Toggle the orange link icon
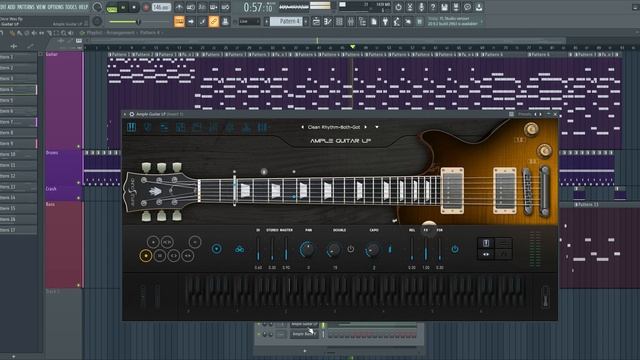 pos(213,22)
